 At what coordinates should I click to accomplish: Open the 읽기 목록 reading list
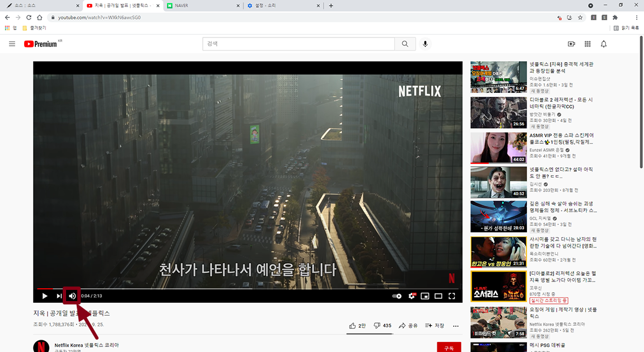click(x=626, y=28)
